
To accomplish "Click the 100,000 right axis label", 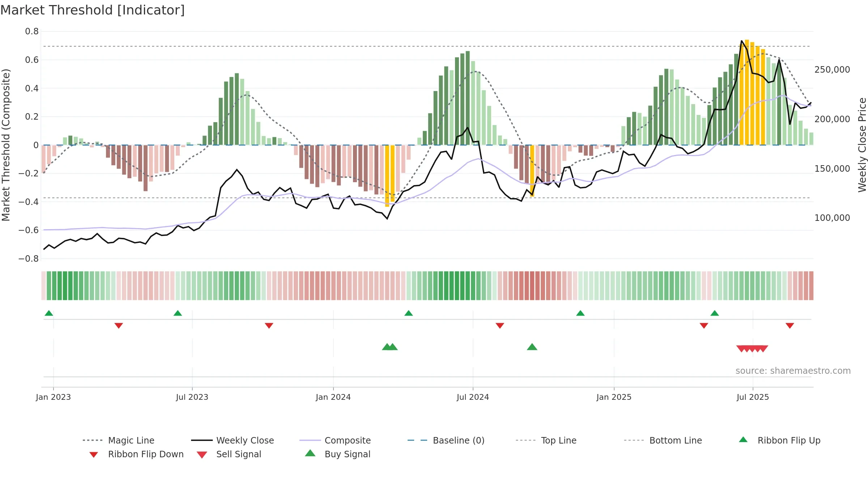I will [832, 218].
